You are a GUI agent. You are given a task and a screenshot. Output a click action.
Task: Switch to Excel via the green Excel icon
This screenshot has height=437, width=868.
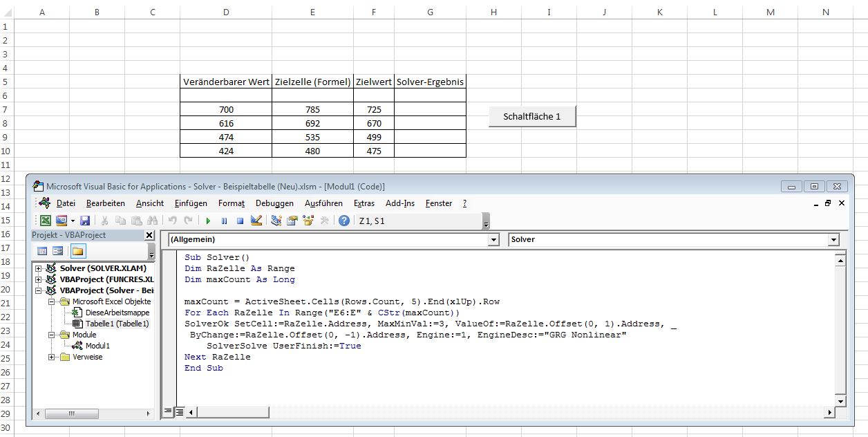coord(45,221)
